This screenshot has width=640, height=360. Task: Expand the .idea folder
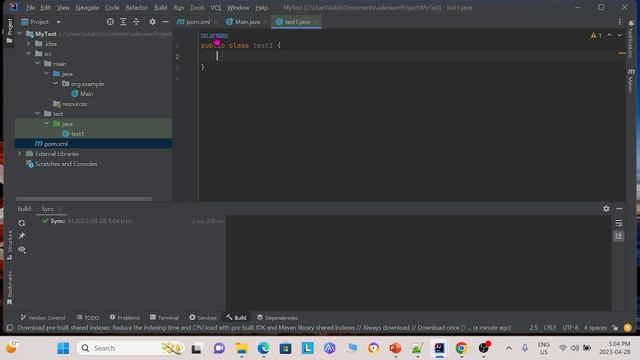click(x=29, y=44)
